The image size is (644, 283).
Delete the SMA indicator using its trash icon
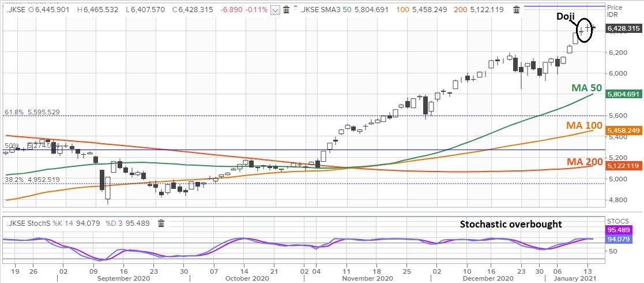pos(517,10)
